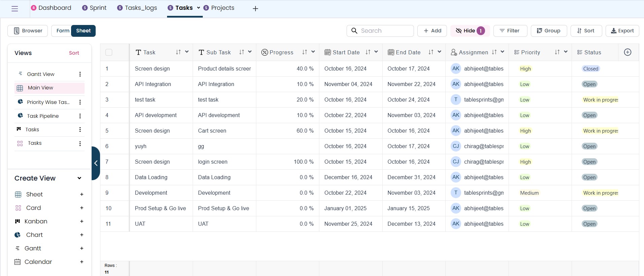Click 'December 31, 2024' end date cell
This screenshot has width=644, height=276.
pyautogui.click(x=414, y=177)
